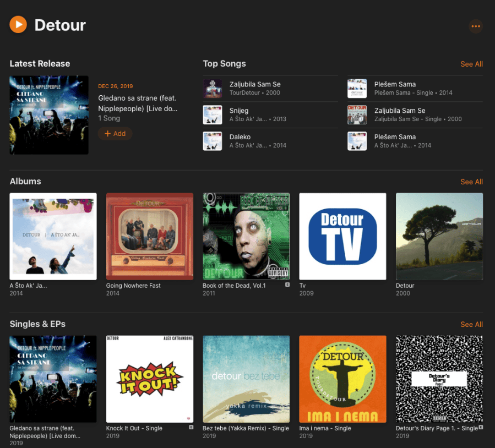Image resolution: width=495 pixels, height=448 pixels.
Task: Open the Going Nowhere Fast album cover
Action: coord(150,236)
